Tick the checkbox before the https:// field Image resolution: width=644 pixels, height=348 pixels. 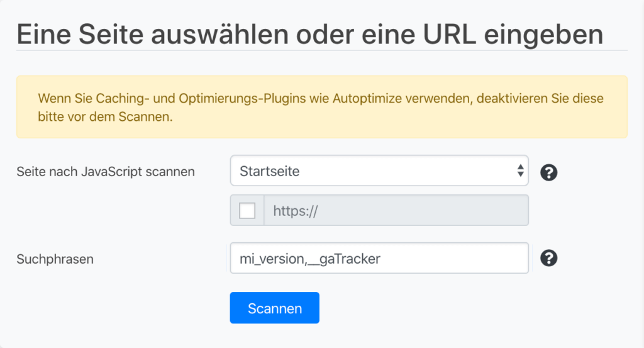[x=247, y=211]
